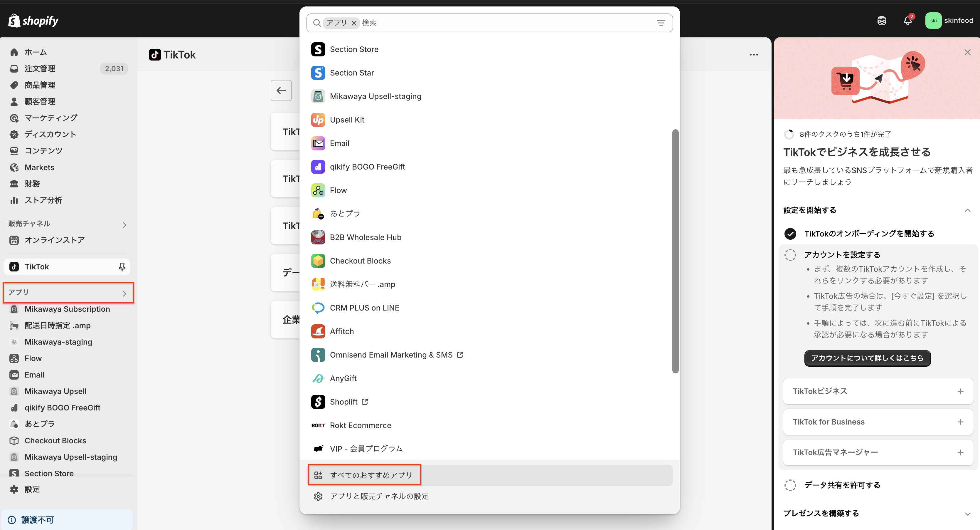This screenshot has width=980, height=530.
Task: Open ディスカウント in the sidebar
Action: click(x=67, y=134)
